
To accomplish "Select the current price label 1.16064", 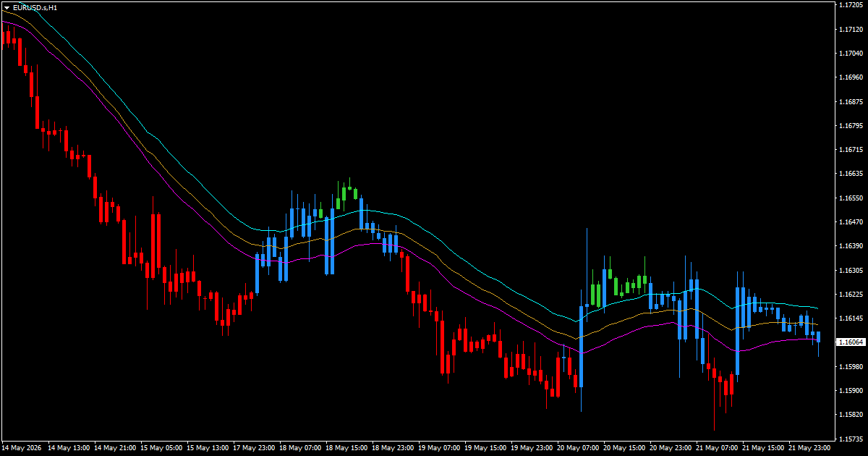I will (850, 342).
